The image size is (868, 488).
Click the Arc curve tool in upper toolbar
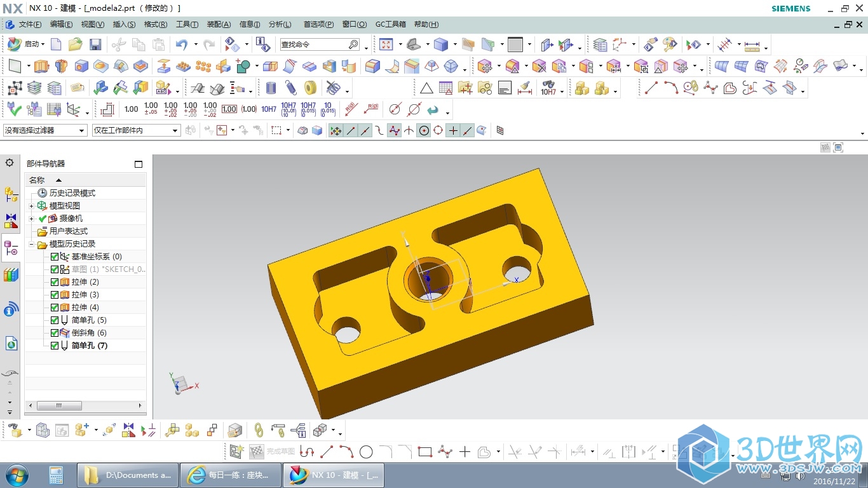671,88
